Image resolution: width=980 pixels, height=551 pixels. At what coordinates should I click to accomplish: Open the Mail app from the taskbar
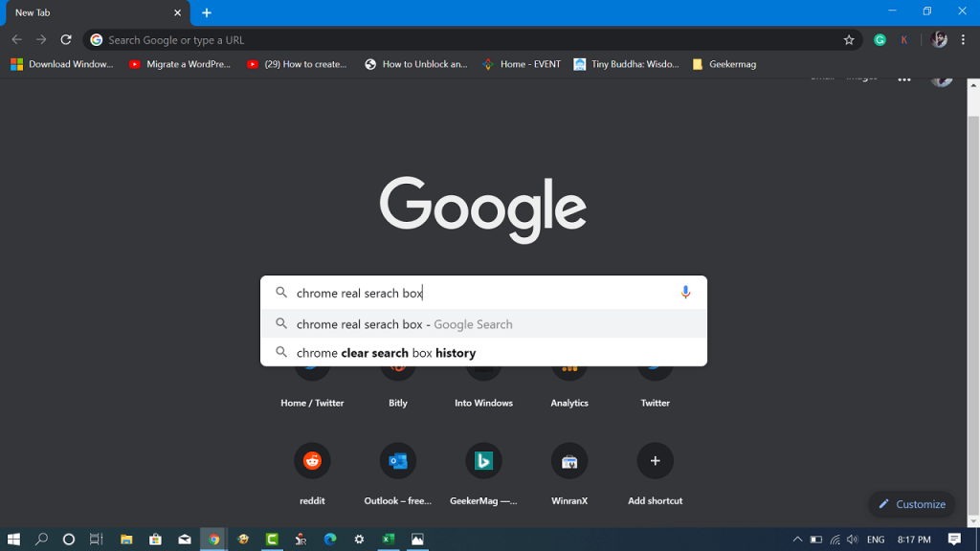pyautogui.click(x=185, y=540)
